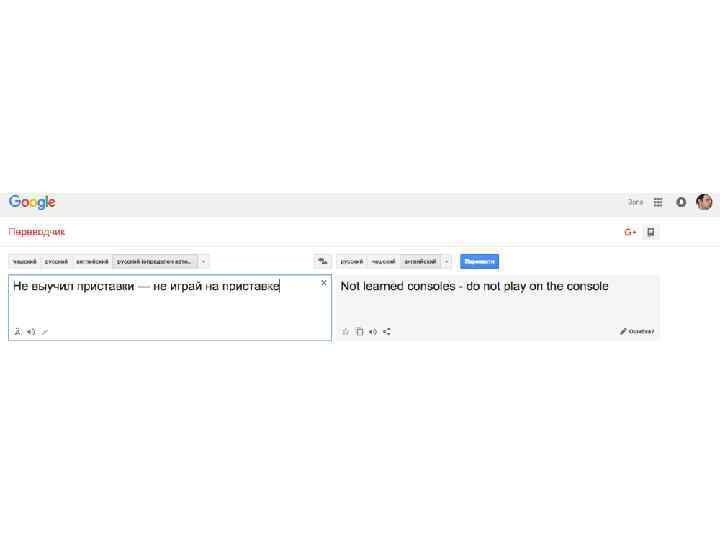
Task: Open the Google apps grid
Action: point(658,202)
